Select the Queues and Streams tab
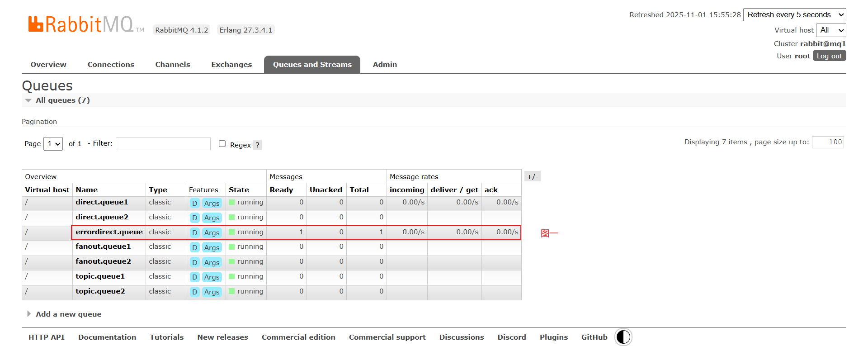The height and width of the screenshot is (346, 868). tap(312, 64)
